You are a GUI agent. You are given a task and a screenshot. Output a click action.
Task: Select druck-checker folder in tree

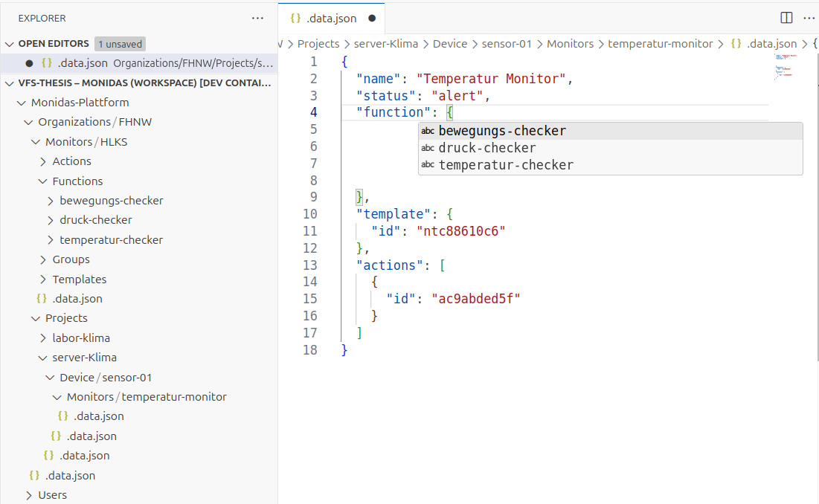tap(95, 220)
